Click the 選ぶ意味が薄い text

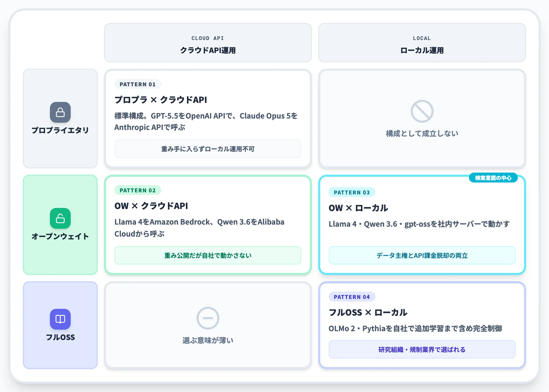[x=208, y=341]
